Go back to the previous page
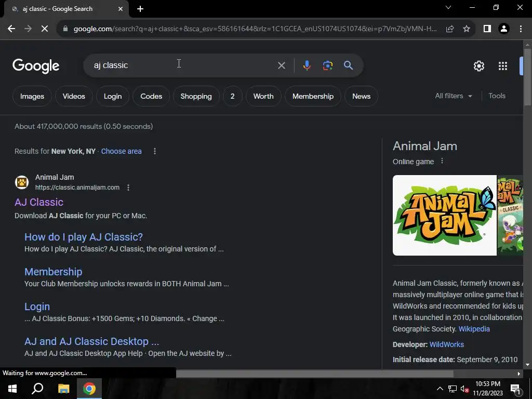The width and height of the screenshot is (532, 399). click(11, 29)
